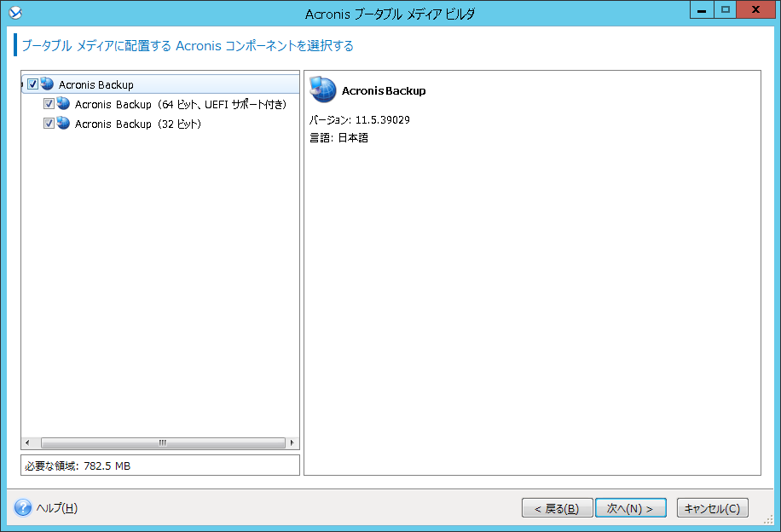781x532 pixels.
Task: Uncheck Acronis Backup 32 ビット checkbox
Action: coord(49,123)
